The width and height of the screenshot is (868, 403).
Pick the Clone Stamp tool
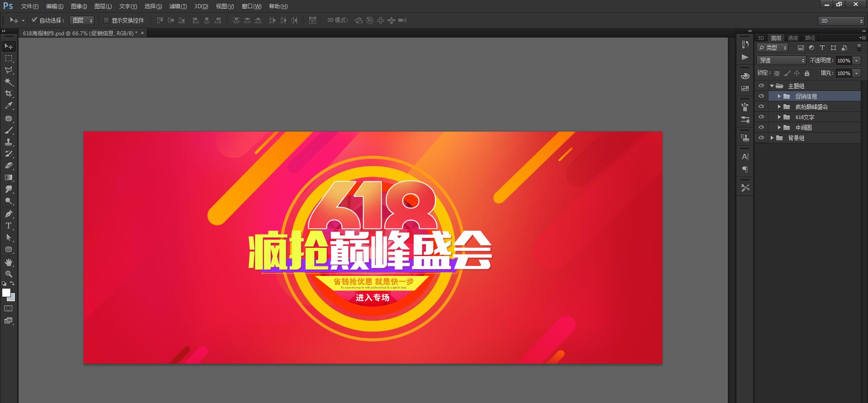(x=9, y=142)
